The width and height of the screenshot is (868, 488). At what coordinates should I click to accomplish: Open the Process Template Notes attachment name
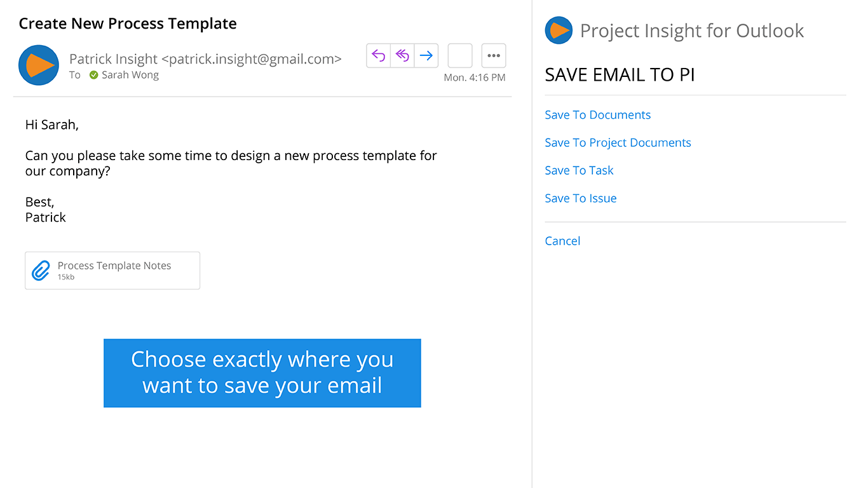(114, 266)
